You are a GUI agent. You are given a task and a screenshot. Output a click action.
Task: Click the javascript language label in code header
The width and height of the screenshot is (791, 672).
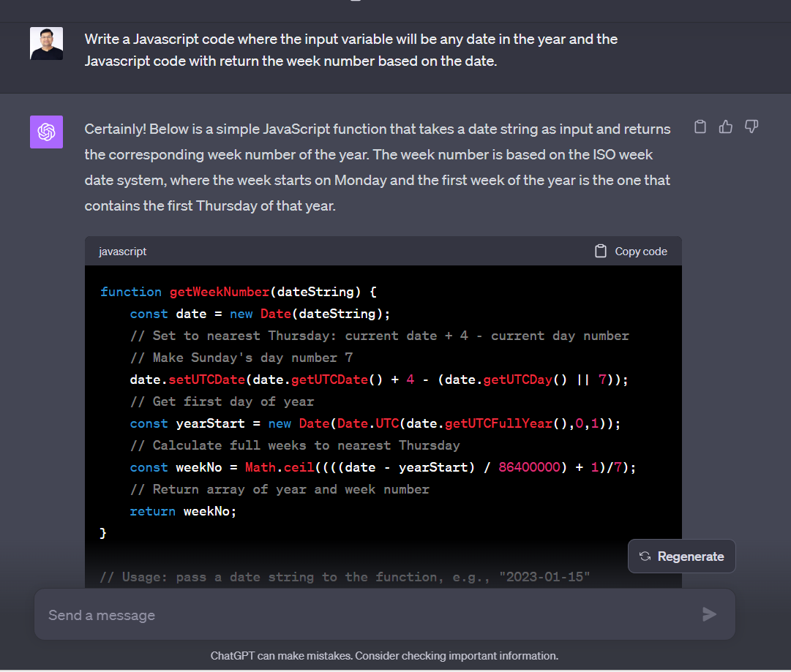(x=123, y=251)
